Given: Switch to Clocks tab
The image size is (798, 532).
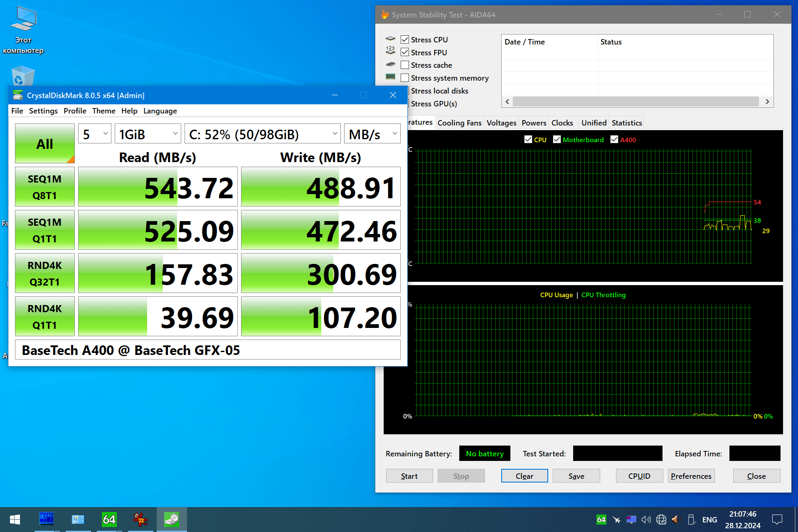Looking at the screenshot, I should click(x=562, y=123).
